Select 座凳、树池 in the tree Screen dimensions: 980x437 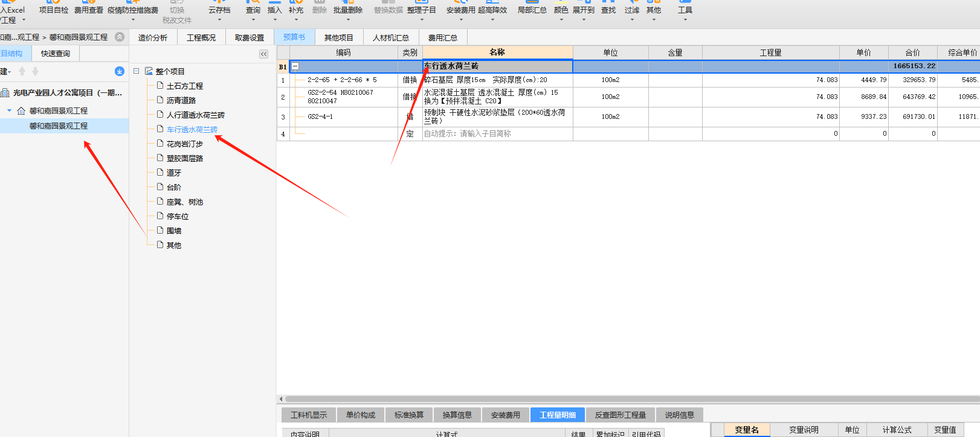(x=185, y=202)
